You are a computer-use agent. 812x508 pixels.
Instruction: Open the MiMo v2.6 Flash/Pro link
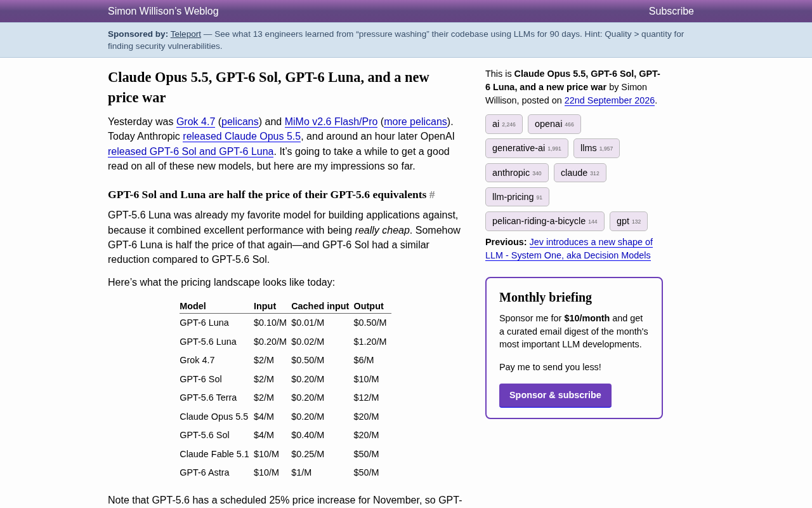click(331, 121)
